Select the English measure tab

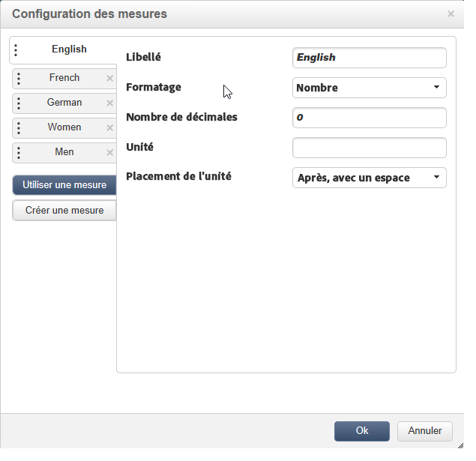click(x=69, y=49)
